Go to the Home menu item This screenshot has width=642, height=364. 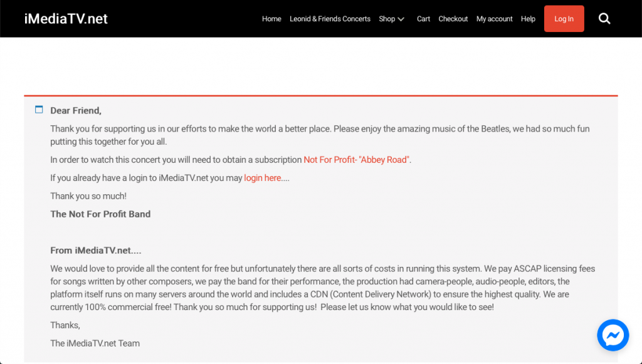pos(271,19)
